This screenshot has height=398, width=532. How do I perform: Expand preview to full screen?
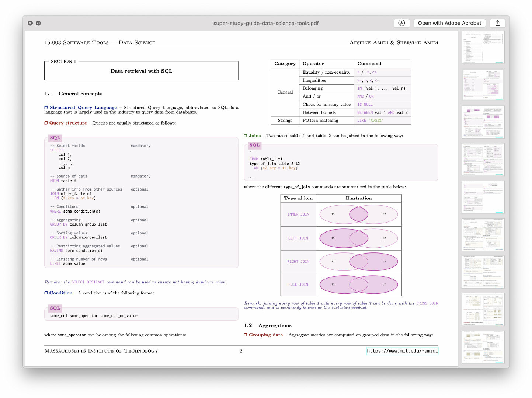(38, 23)
